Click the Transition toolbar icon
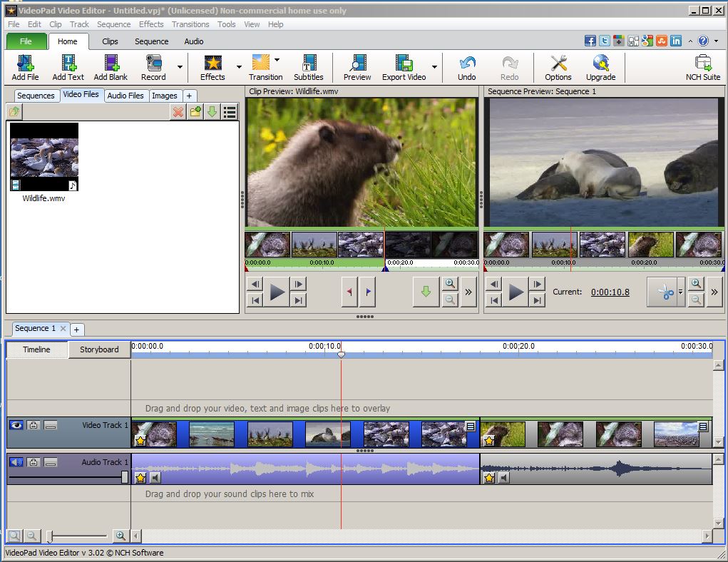The width and height of the screenshot is (728, 562). pos(265,68)
